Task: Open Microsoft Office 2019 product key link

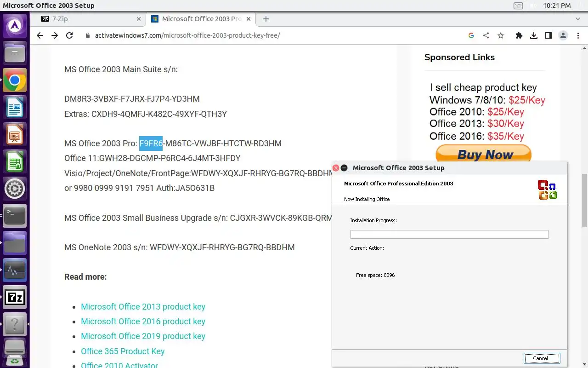Action: tap(143, 336)
